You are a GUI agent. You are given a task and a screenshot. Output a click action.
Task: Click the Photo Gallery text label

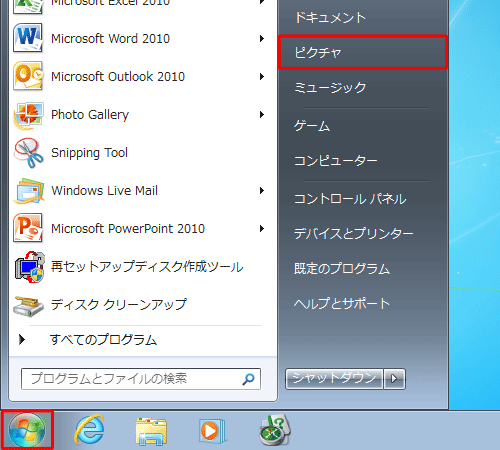click(90, 115)
